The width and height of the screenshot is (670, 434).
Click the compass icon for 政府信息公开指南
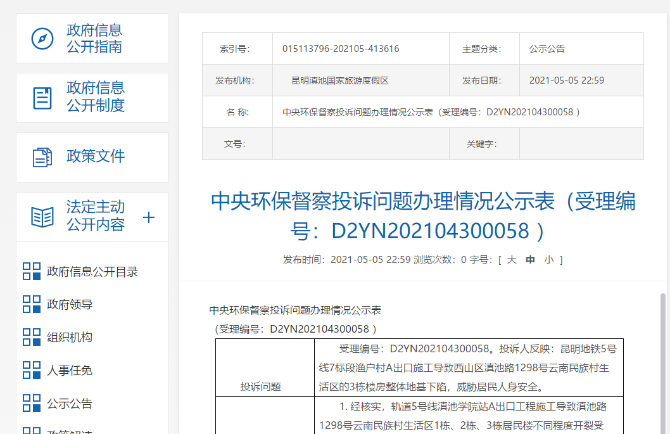[42, 38]
